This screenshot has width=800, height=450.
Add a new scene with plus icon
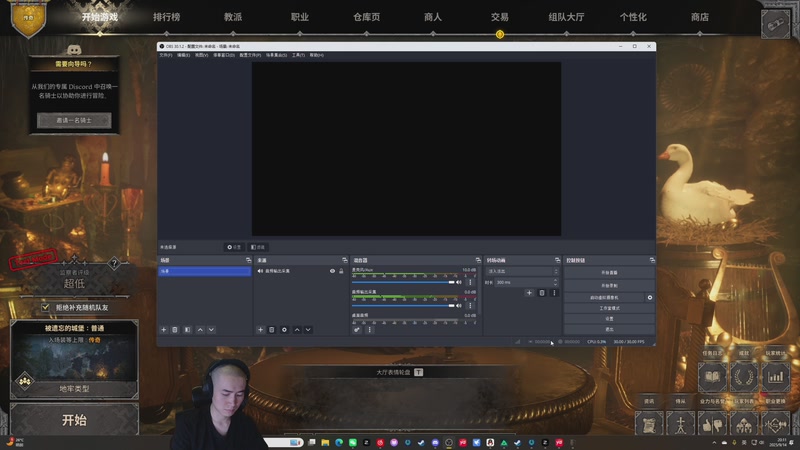[x=164, y=330]
